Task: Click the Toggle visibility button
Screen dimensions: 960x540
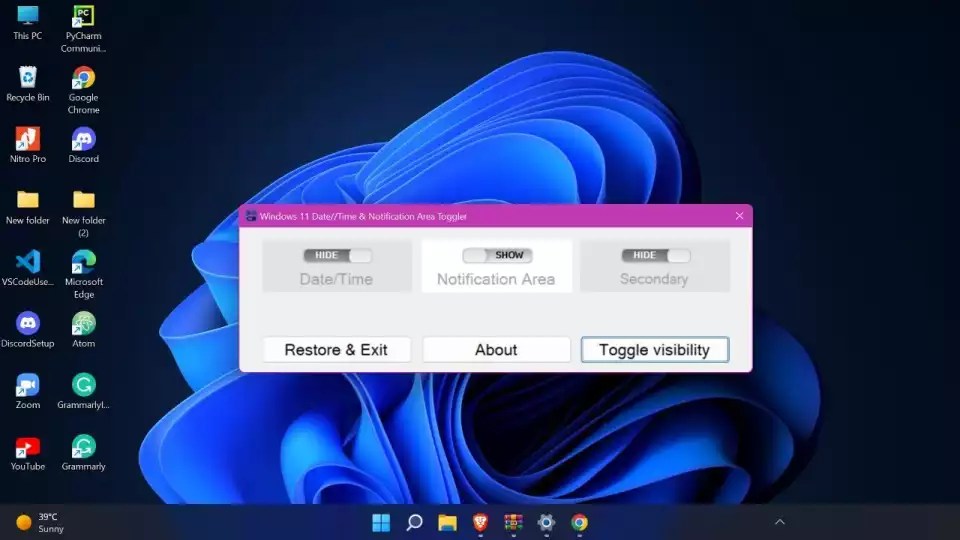Action: tap(654, 350)
